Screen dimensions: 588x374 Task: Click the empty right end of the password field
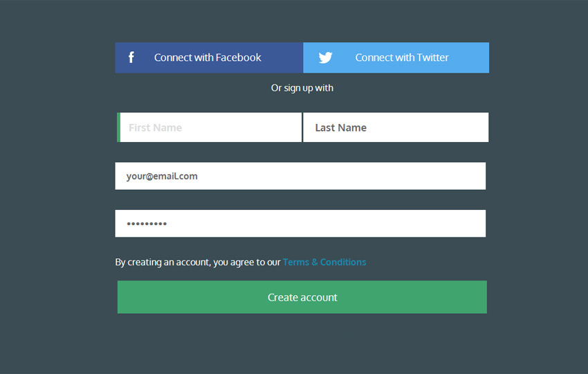(x=457, y=224)
